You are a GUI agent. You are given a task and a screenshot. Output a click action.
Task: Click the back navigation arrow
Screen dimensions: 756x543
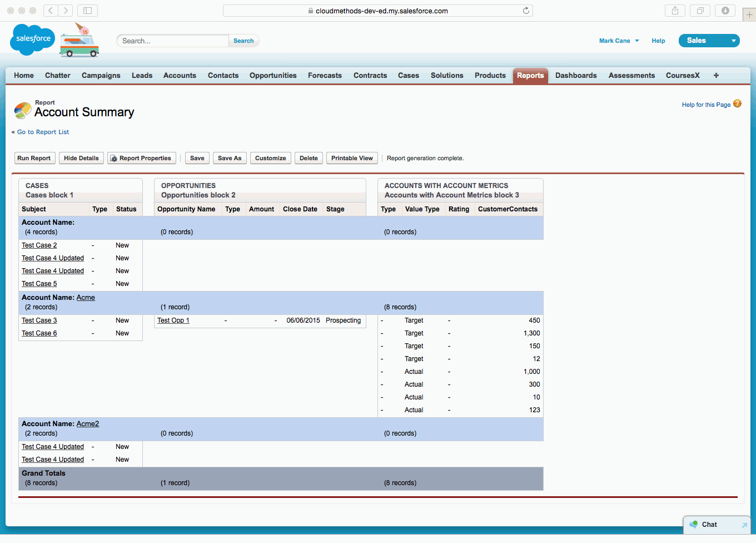pos(50,10)
